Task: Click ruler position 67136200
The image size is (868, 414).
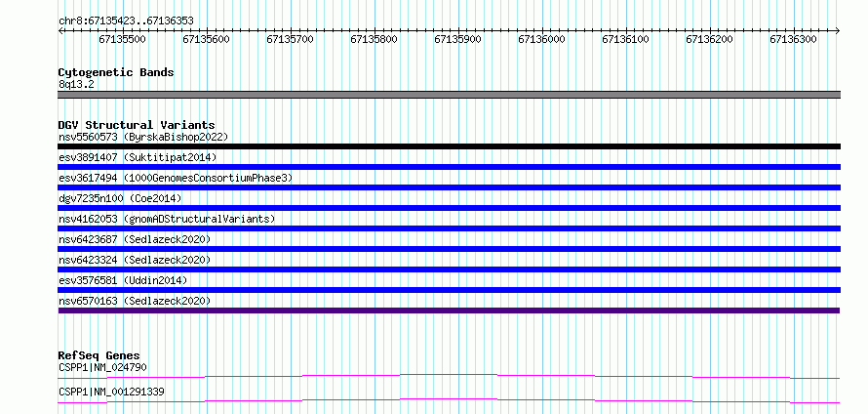Action: click(x=710, y=39)
